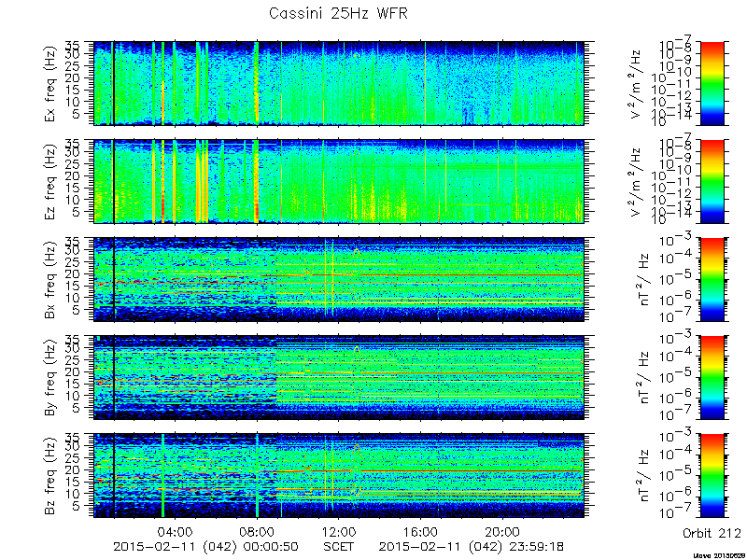Click the Bz spectrogram color bar
Viewport: 747px width, 560px height.
[x=712, y=476]
